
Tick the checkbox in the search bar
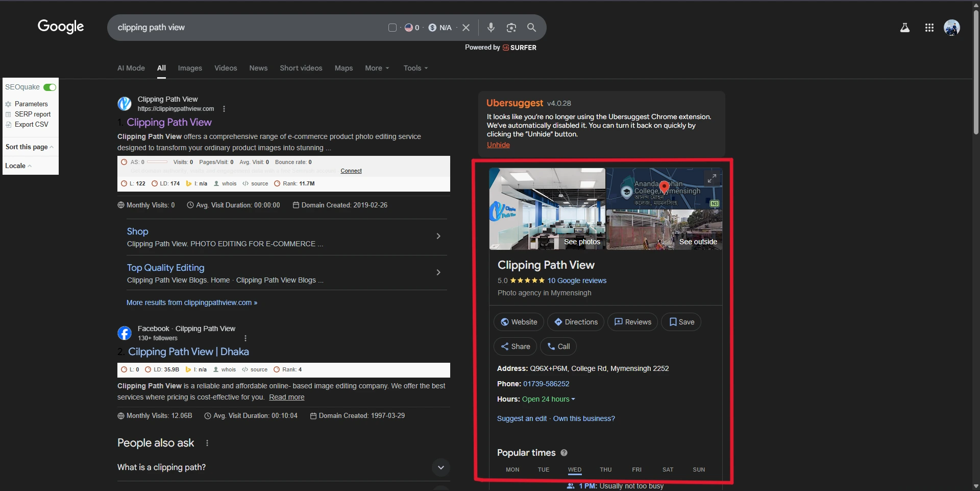(x=392, y=28)
